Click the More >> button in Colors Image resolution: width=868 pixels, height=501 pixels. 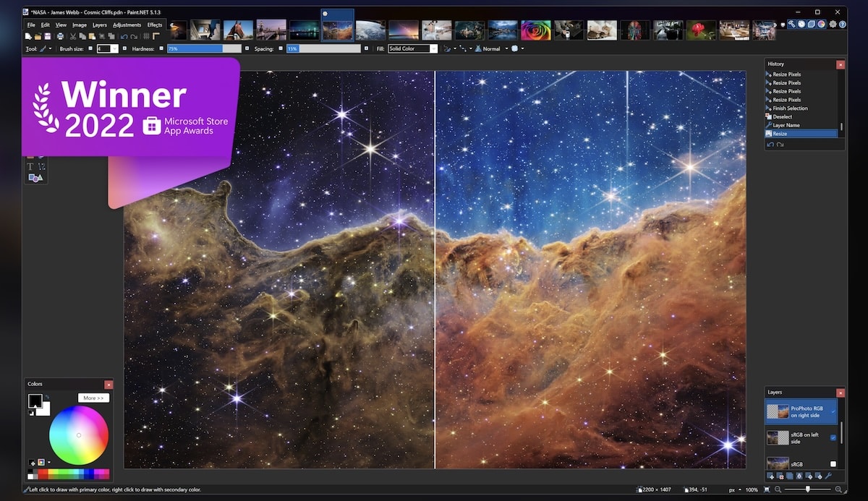click(94, 398)
